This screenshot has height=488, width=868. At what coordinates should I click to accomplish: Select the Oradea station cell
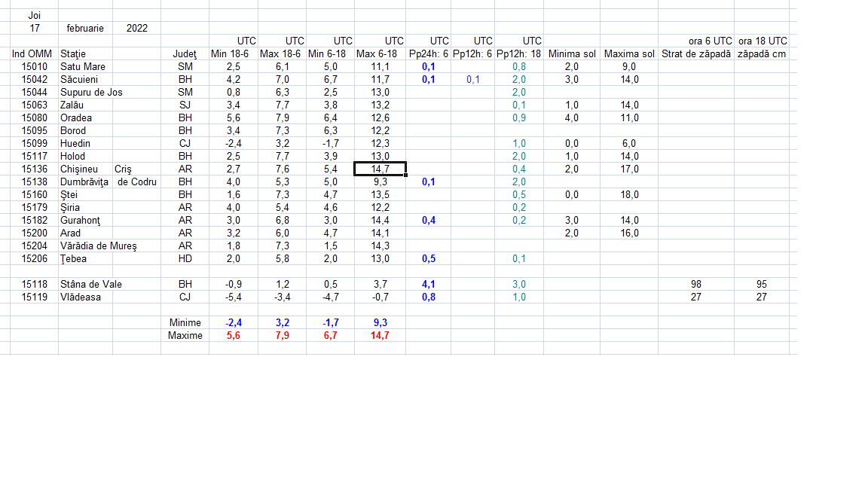76,117
